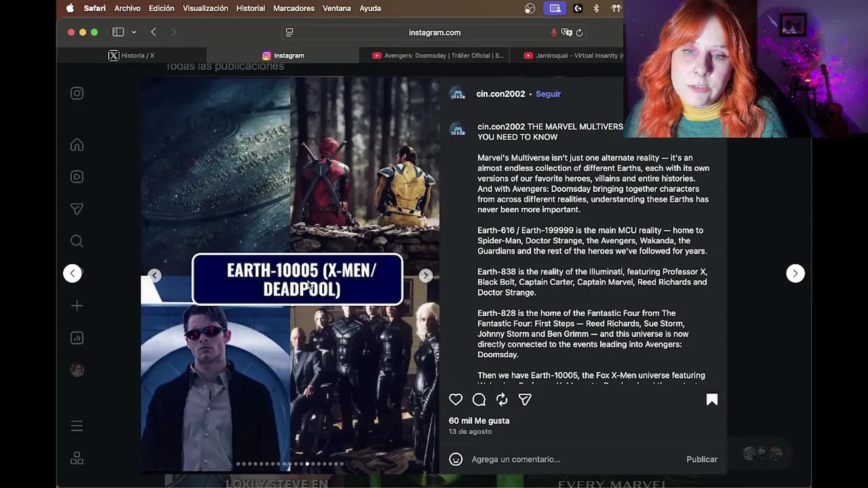Follow cin.con2002 with the Seguir button
This screenshot has height=488, width=868.
[x=548, y=94]
